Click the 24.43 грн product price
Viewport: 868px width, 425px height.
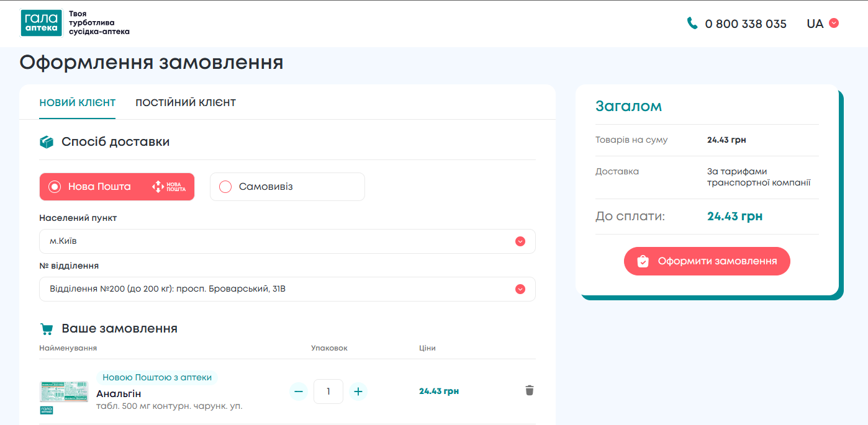(439, 391)
